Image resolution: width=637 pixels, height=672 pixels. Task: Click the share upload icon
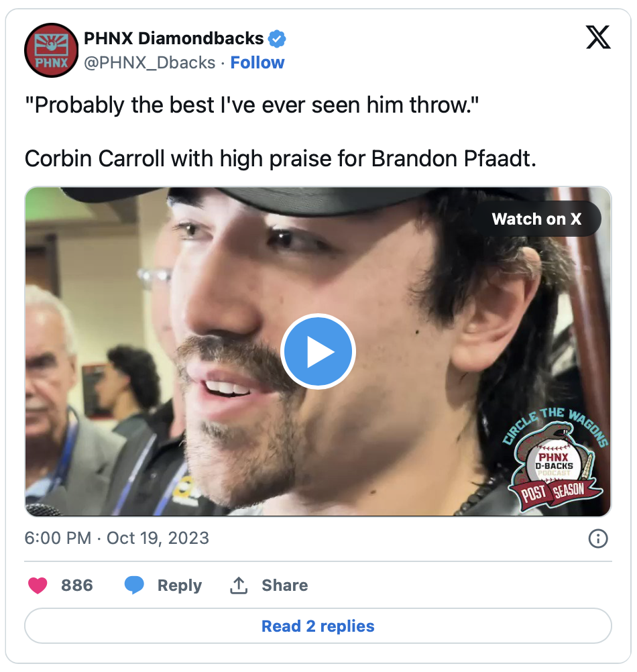(x=239, y=585)
